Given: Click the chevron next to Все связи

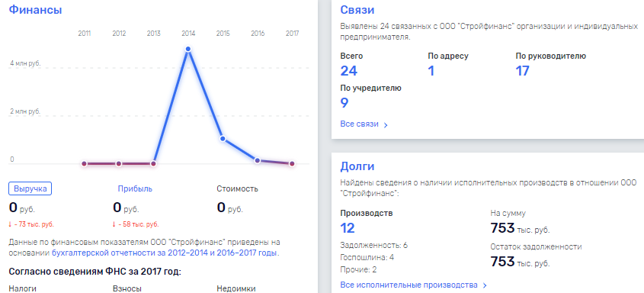Looking at the screenshot, I should 386,125.
